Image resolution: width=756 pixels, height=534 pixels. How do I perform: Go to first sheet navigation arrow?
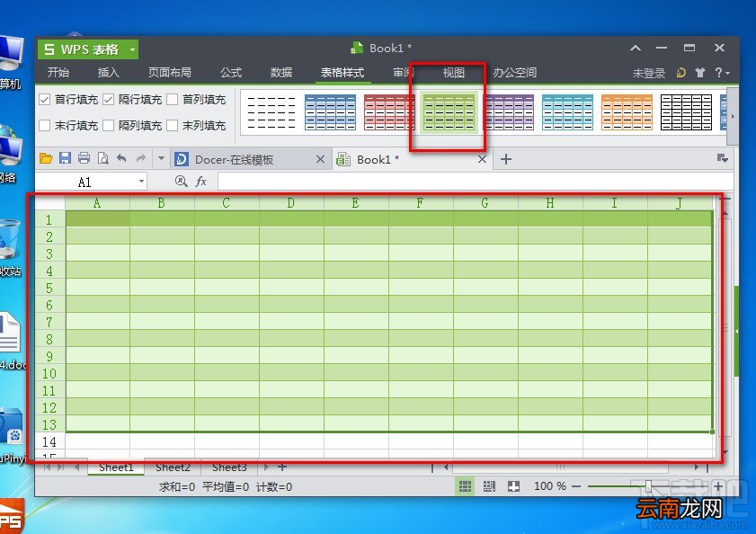tap(47, 467)
